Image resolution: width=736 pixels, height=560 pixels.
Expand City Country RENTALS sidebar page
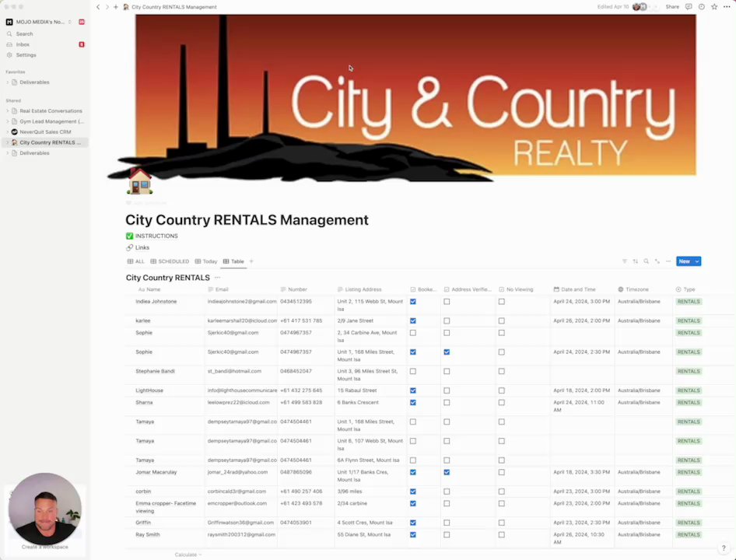pos(8,142)
